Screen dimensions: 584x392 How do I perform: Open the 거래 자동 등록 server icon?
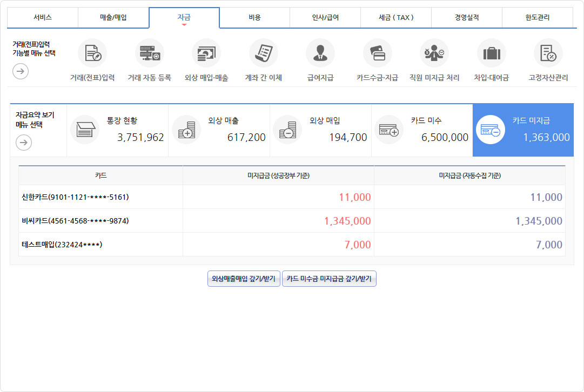click(149, 53)
